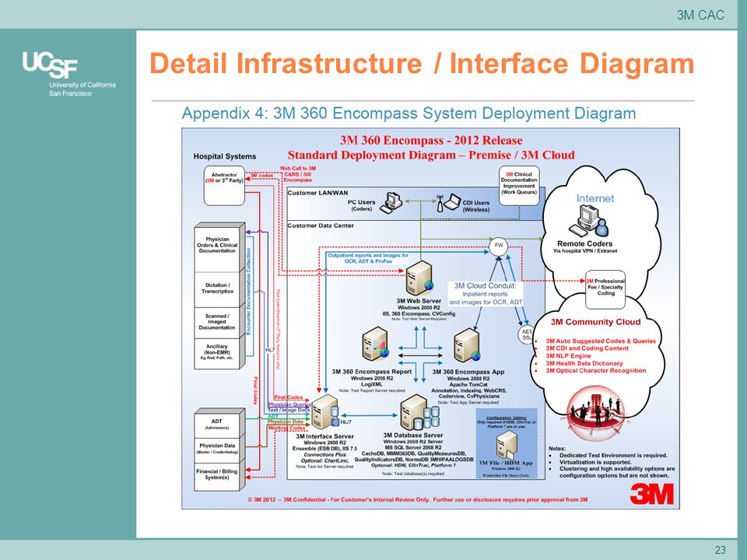The height and width of the screenshot is (560, 747).
Task: Click the 'Virtualization is supported.' note
Action: point(595,462)
